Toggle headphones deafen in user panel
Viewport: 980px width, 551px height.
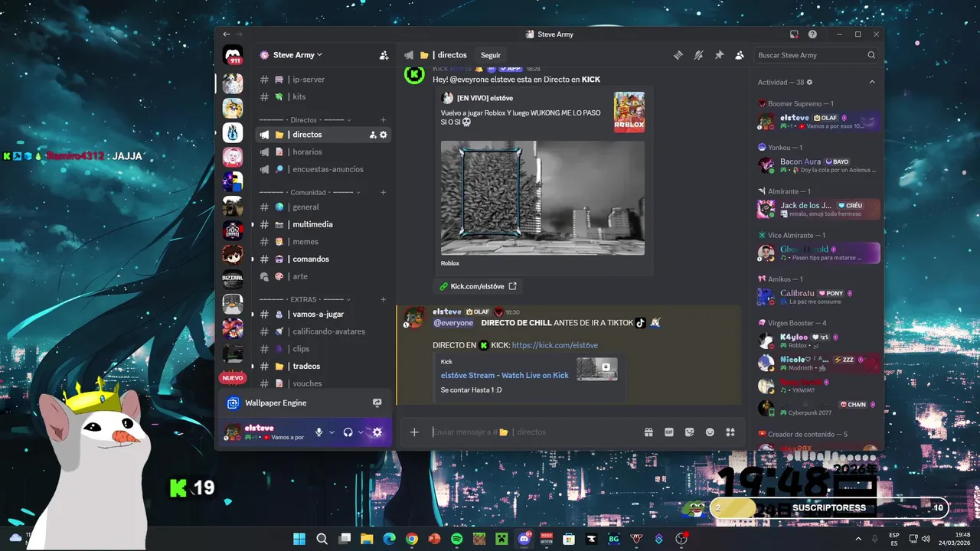[x=348, y=432]
